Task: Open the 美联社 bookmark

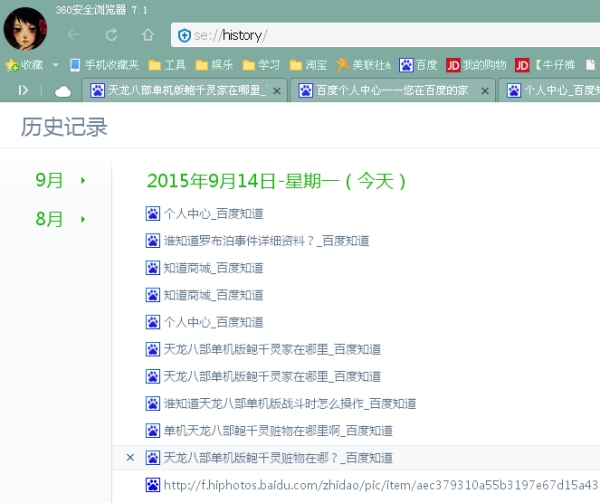Action: tap(364, 65)
